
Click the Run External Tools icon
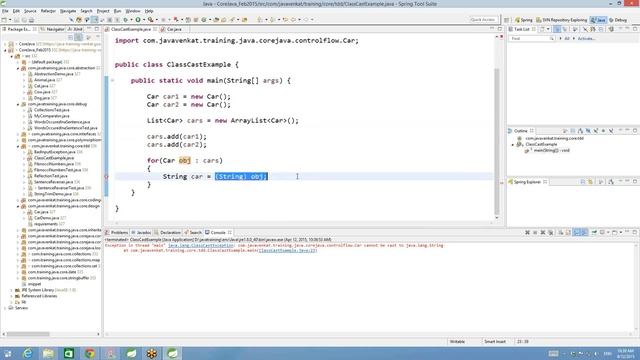151,20
